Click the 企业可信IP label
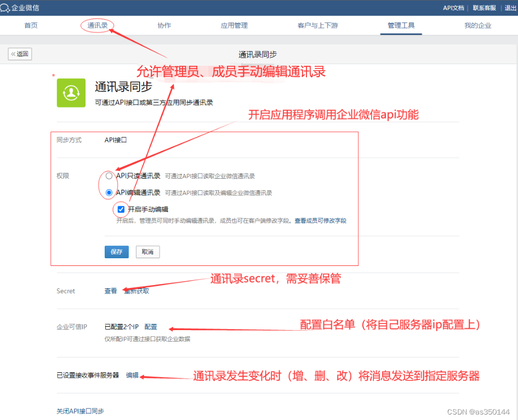Image resolution: width=518 pixels, height=420 pixels. pyautogui.click(x=72, y=326)
